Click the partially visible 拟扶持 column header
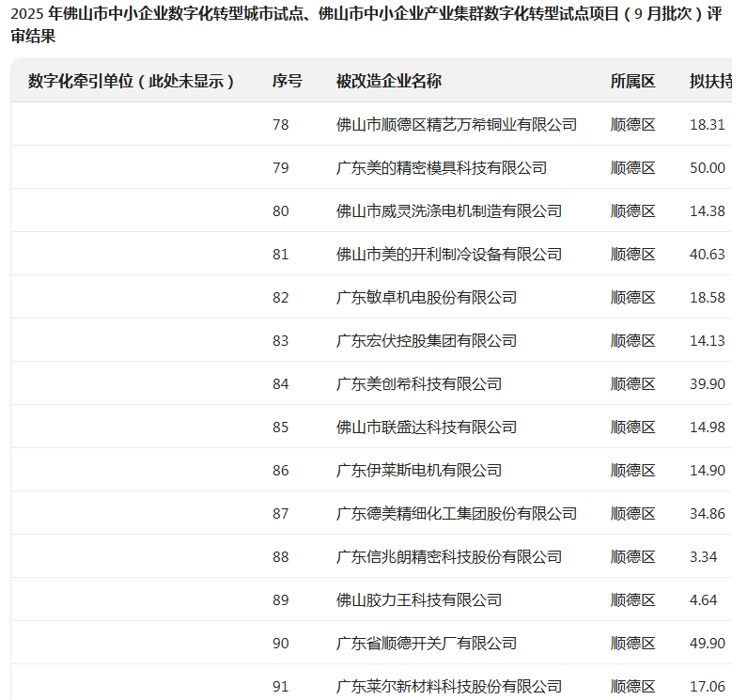The width and height of the screenshot is (747, 700). [x=710, y=82]
